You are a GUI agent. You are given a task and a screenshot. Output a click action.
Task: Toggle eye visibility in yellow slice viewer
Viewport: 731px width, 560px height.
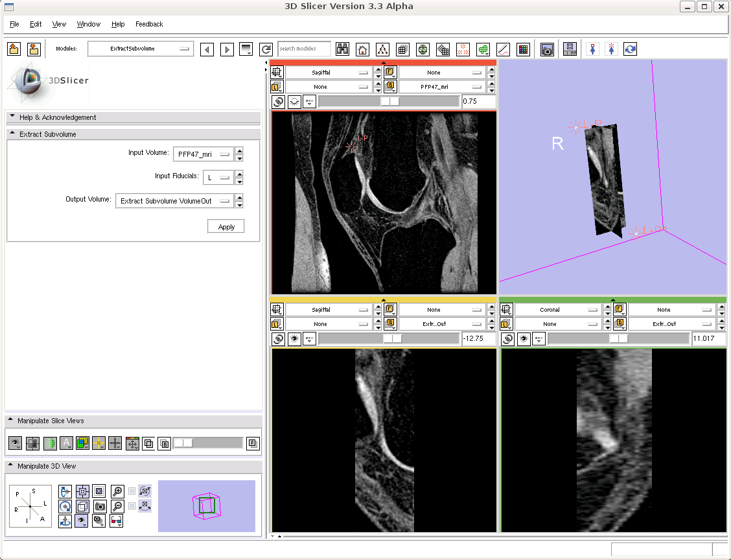(294, 338)
